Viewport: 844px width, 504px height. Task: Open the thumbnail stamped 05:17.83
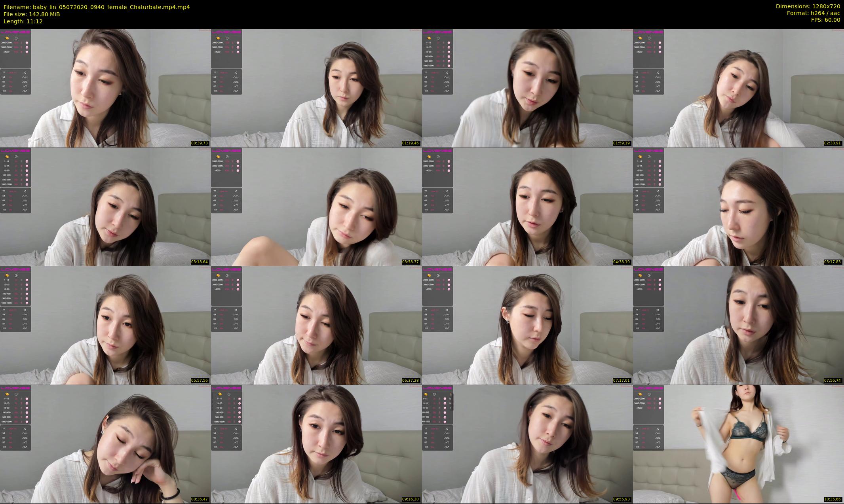click(738, 207)
